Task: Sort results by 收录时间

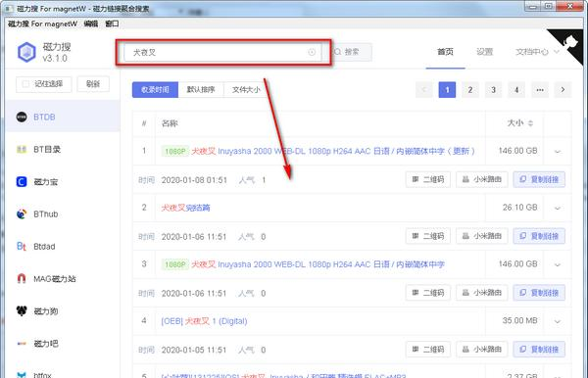Action: pos(155,89)
